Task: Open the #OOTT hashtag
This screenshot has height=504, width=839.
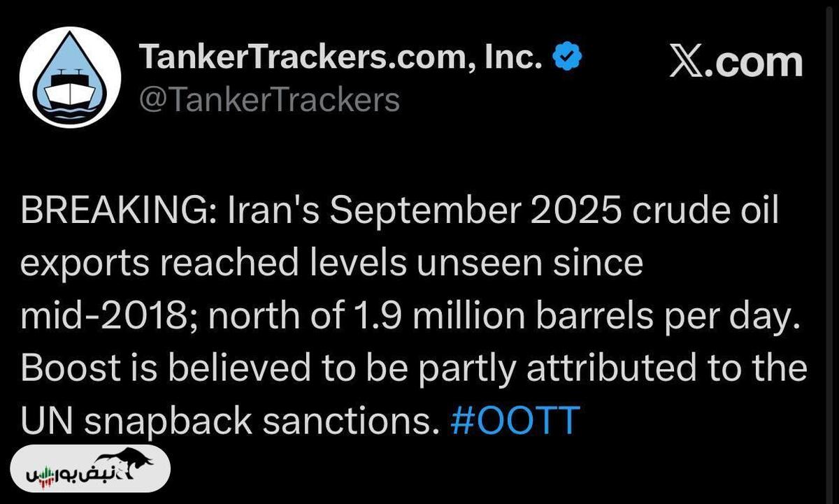Action: (515, 420)
